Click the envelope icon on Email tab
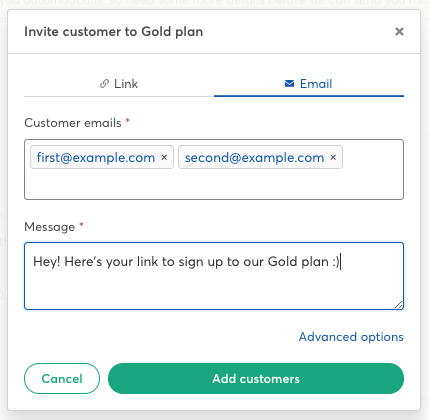Image resolution: width=429 pixels, height=420 pixels. click(x=289, y=84)
